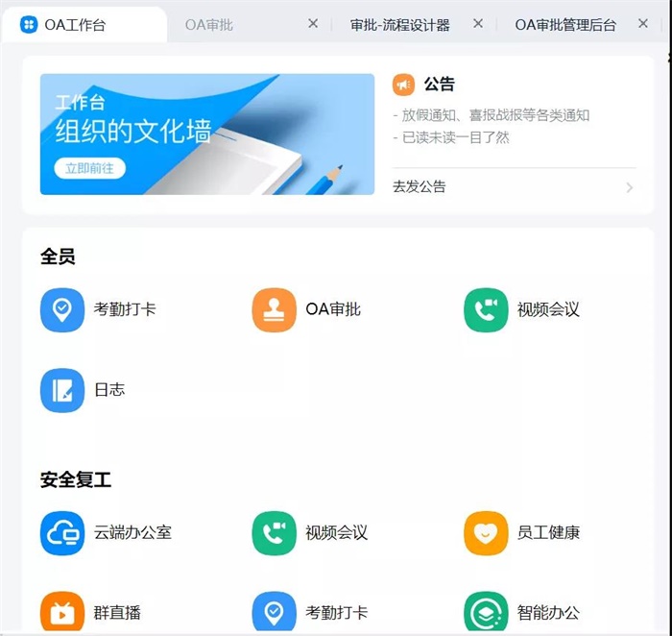Click the 去发公告 link
This screenshot has width=672, height=636.
(x=420, y=187)
